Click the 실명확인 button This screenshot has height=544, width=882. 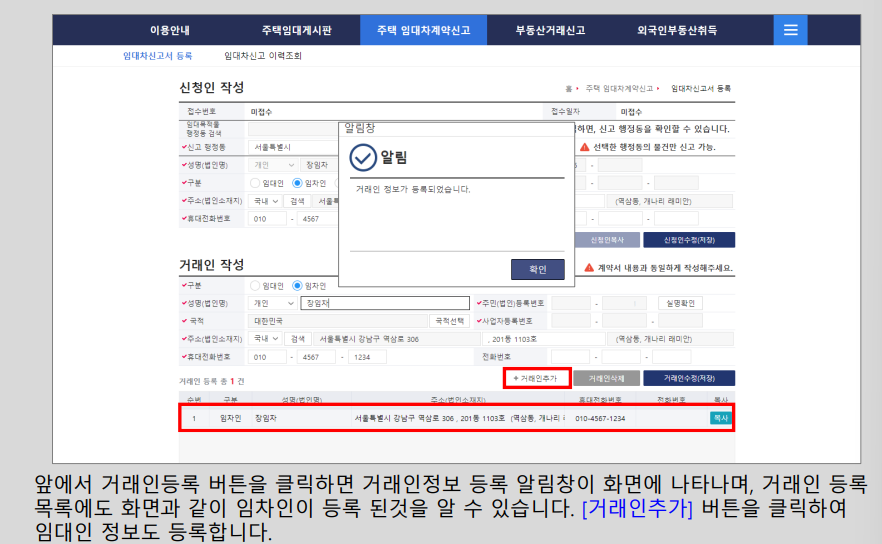[x=680, y=303]
